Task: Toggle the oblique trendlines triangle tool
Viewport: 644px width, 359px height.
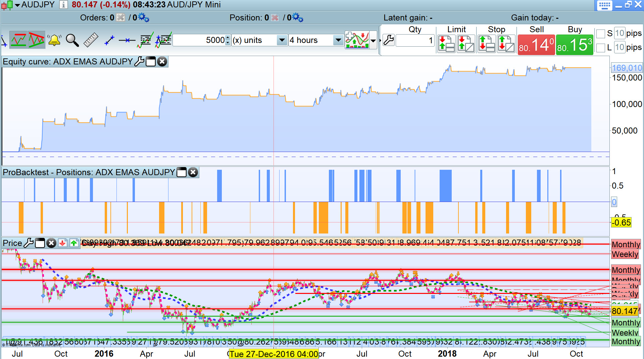Action: tap(36, 40)
